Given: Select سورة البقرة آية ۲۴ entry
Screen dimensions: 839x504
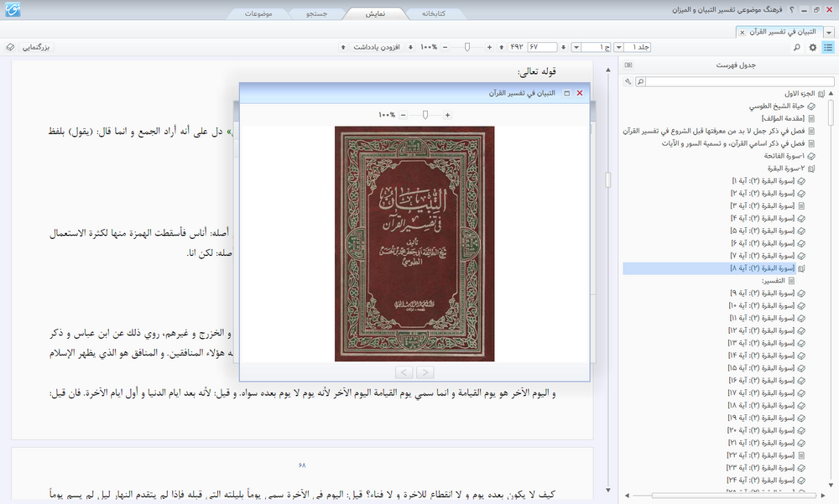Looking at the screenshot, I should point(761,481).
